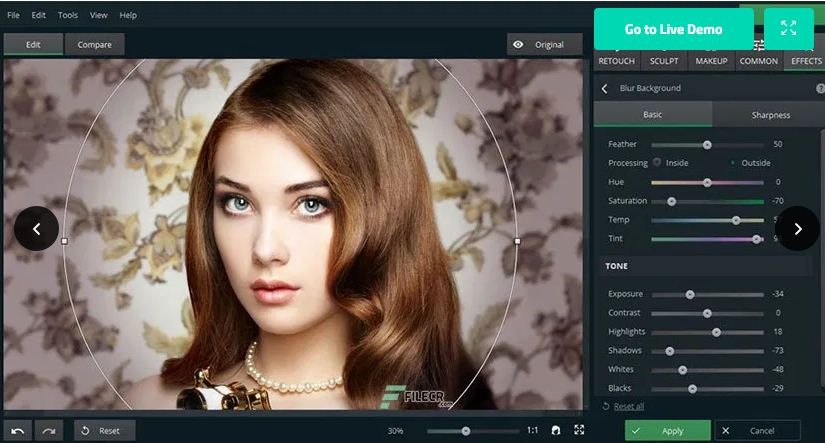
Task: Show next slide with right arrow
Action: click(x=797, y=228)
